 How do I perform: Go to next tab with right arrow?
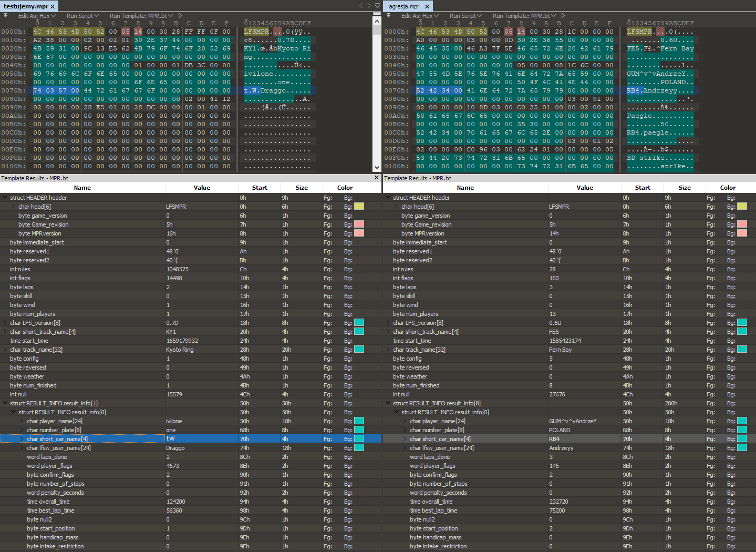369,6
